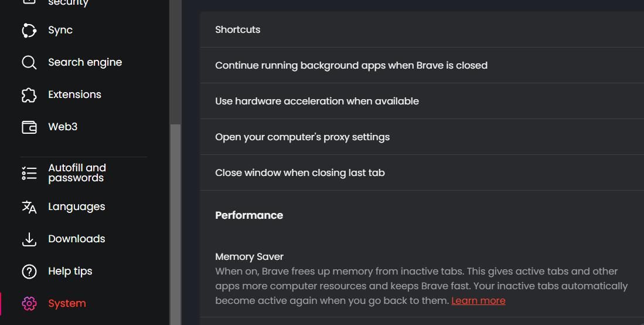Click the Extensions puzzle piece icon

(x=29, y=95)
